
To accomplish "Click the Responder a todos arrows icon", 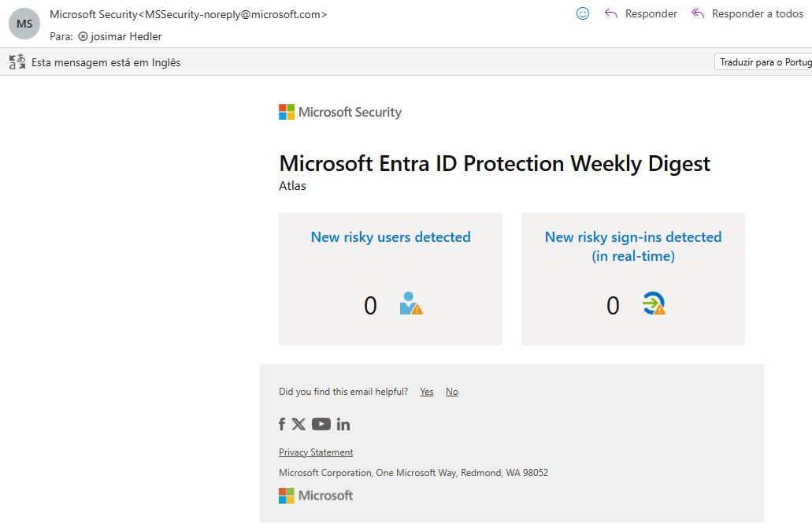I will point(698,13).
